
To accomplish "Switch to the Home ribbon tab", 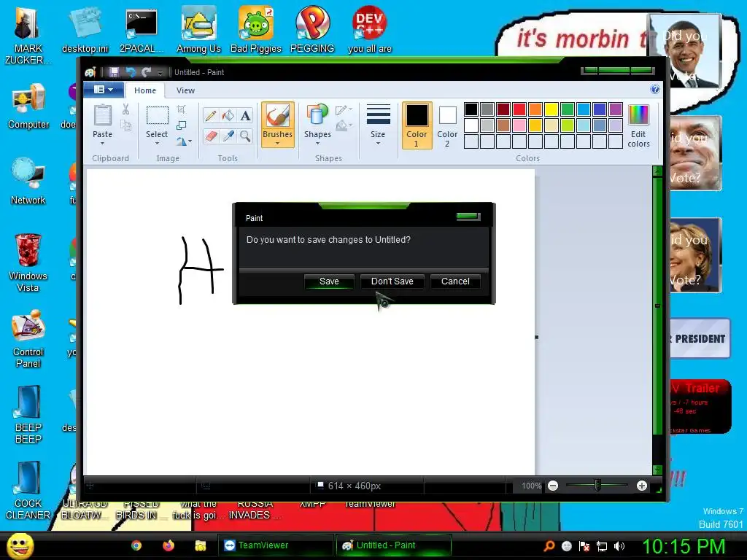I will pos(145,90).
